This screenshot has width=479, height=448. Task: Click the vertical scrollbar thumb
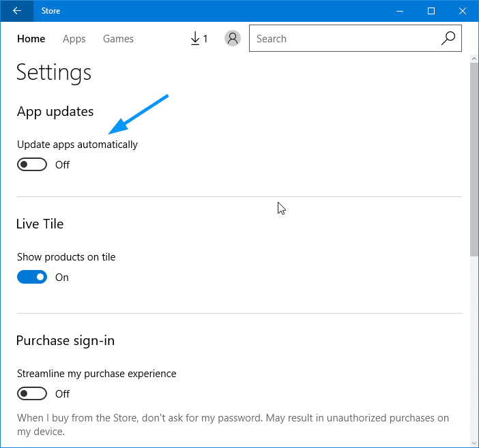[474, 157]
